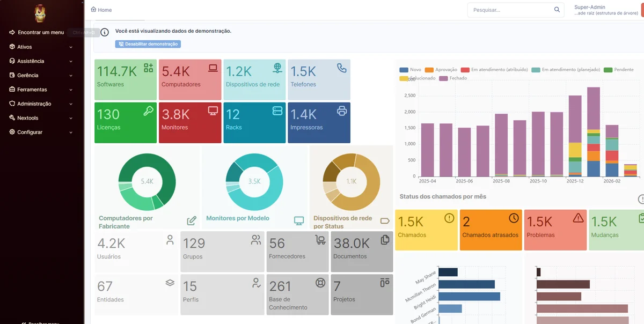Click the Pesquisar search field
This screenshot has width=644, height=324.
[x=510, y=10]
